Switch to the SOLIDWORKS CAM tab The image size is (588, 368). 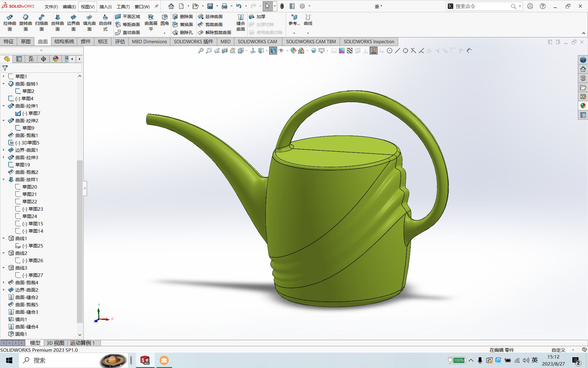(257, 42)
